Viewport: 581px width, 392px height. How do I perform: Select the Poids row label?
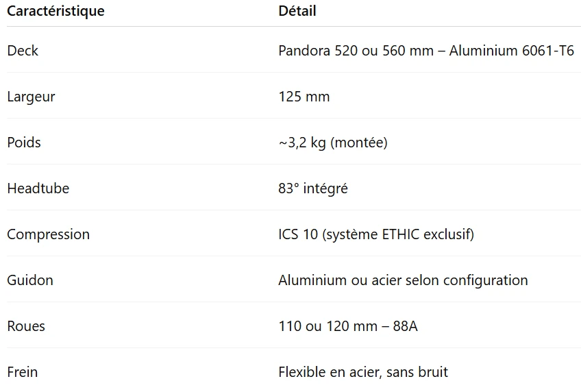(x=24, y=143)
